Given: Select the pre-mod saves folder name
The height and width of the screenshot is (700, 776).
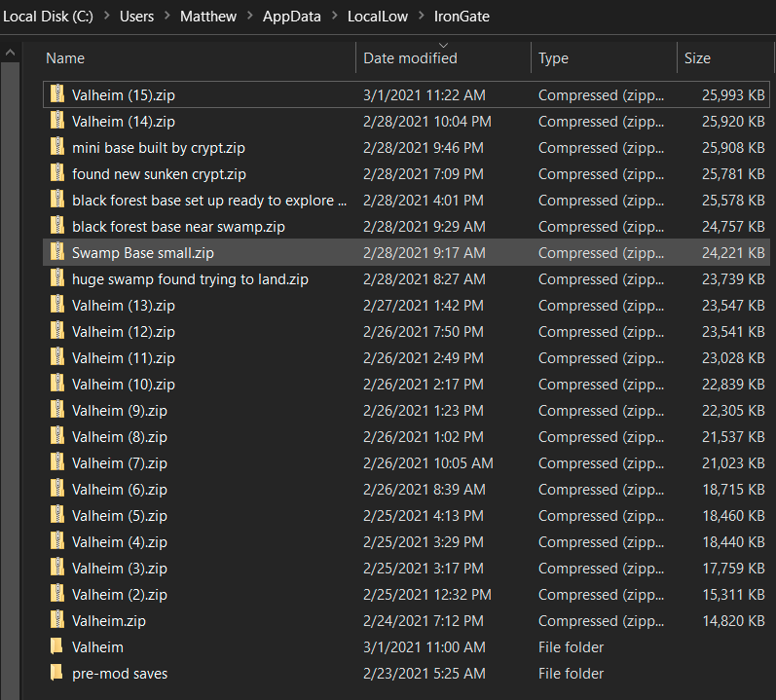Looking at the screenshot, I should [x=120, y=674].
